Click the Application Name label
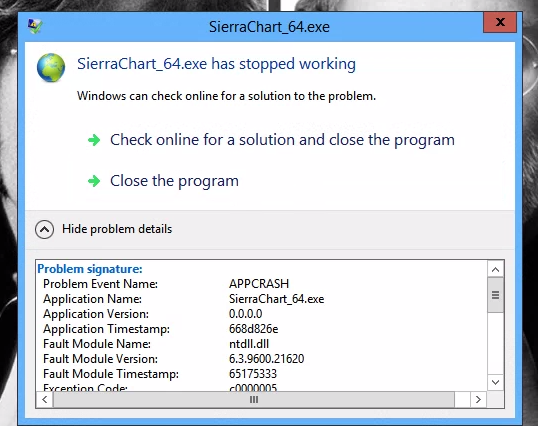553x434 pixels. pyautogui.click(x=92, y=299)
